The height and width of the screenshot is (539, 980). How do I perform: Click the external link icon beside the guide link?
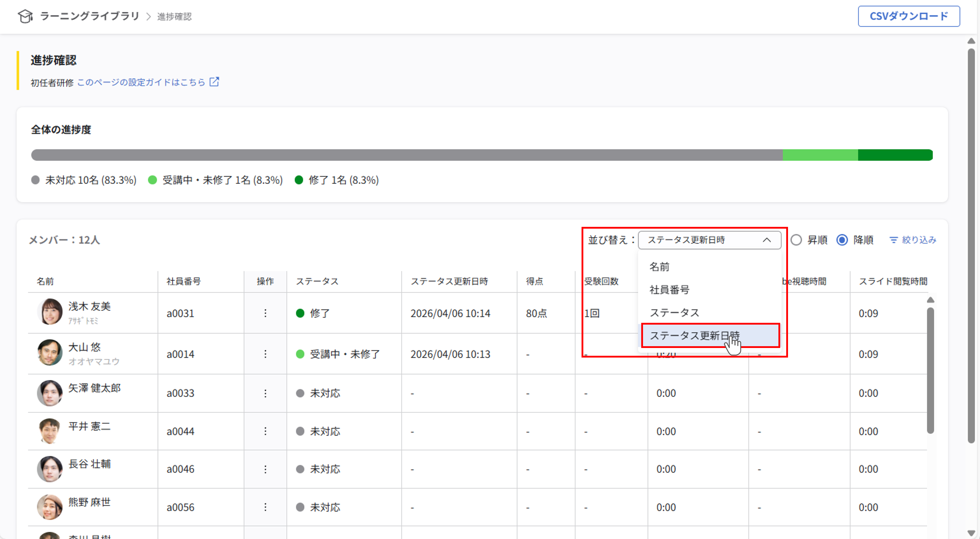click(214, 81)
